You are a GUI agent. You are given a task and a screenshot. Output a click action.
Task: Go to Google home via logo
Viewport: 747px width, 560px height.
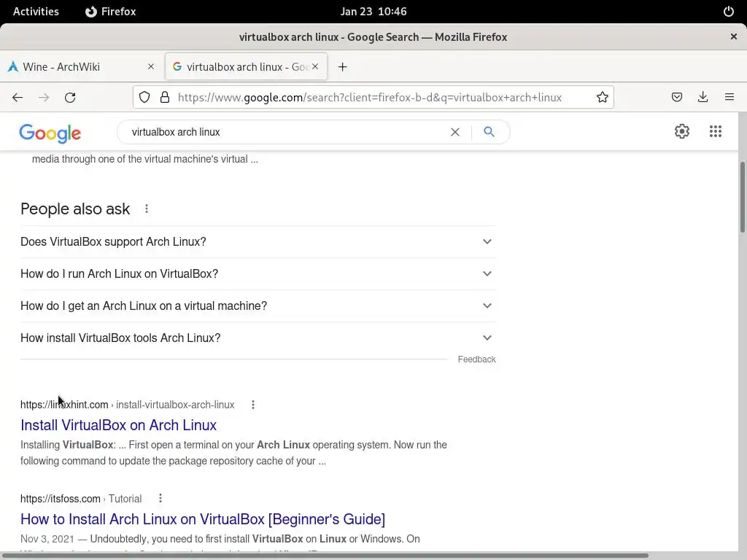pos(50,133)
